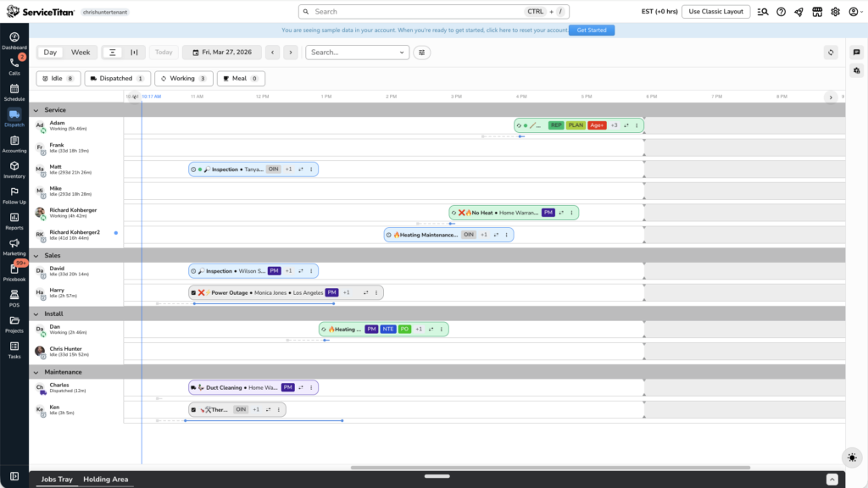Screen dimensions: 868x488
Task: Open the Fri, Mar 27, 2026 date picker
Action: tap(221, 53)
